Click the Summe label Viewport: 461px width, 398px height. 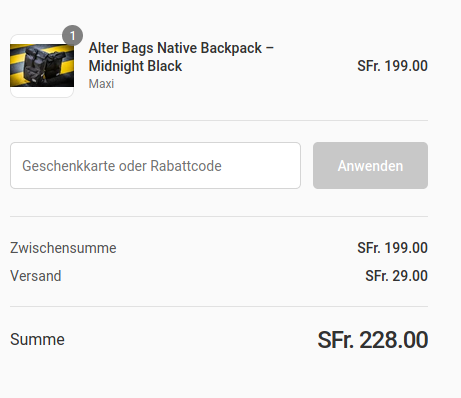pos(37,340)
